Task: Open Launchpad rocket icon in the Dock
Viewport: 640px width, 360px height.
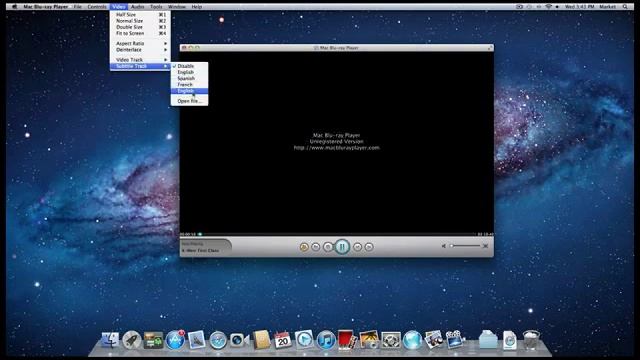Action: pyautogui.click(x=131, y=340)
